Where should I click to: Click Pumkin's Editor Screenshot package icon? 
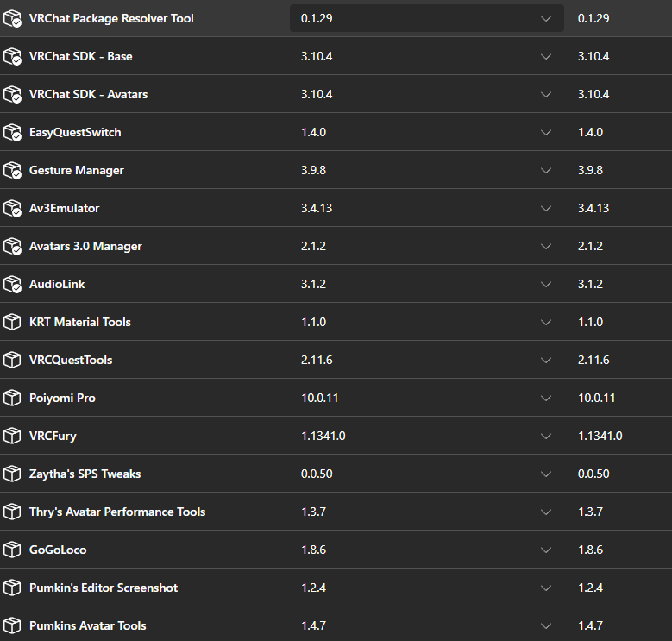(x=12, y=588)
